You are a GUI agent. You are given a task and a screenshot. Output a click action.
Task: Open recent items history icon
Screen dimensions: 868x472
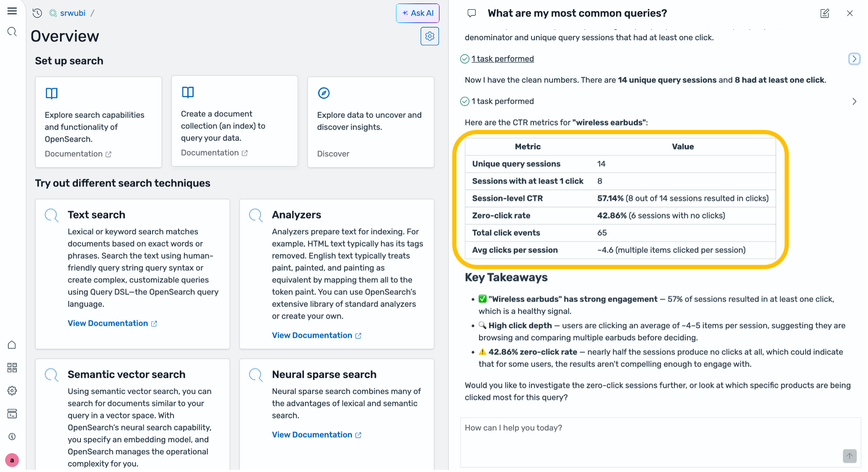37,13
